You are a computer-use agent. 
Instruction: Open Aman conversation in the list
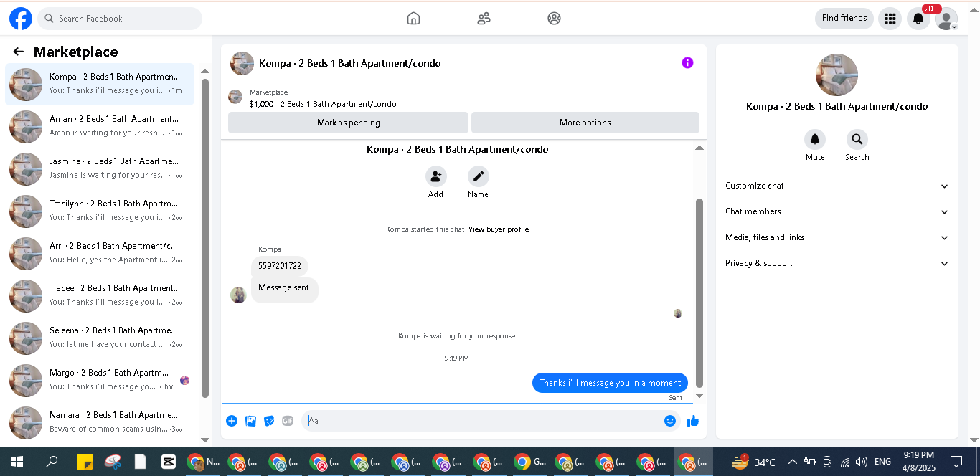coord(100,126)
